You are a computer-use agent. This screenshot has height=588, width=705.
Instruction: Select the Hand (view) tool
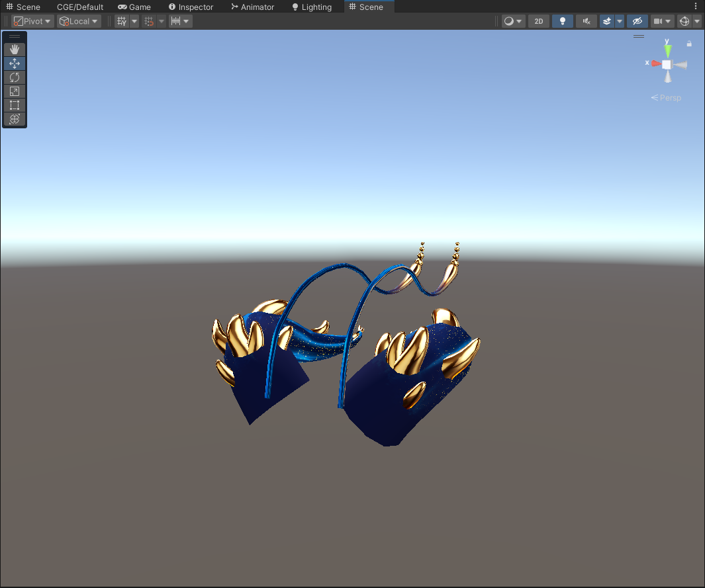click(15, 50)
